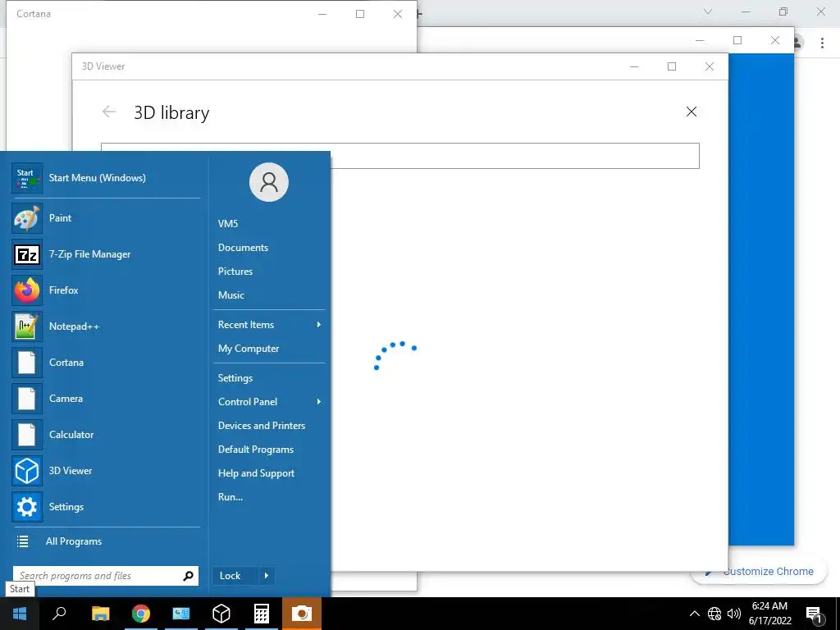Open the Lock options arrow

[x=267, y=576]
